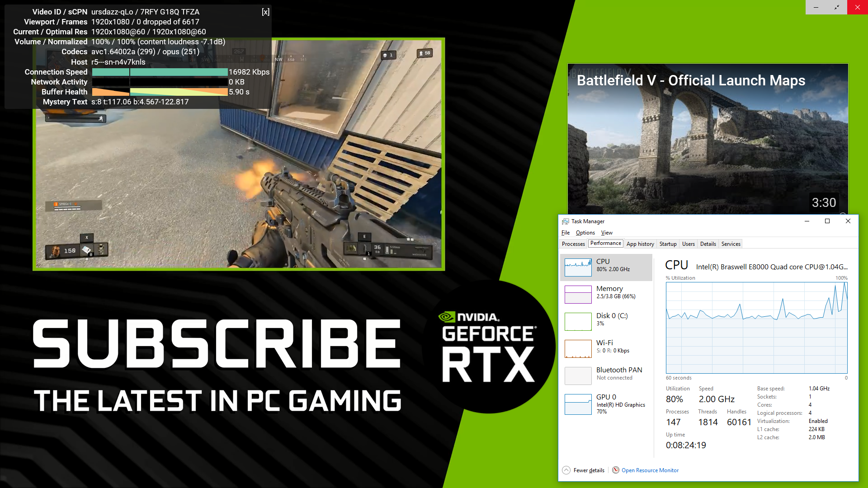This screenshot has height=488, width=868.
Task: Click the CPU performance graph thumbnail
Action: 578,267
